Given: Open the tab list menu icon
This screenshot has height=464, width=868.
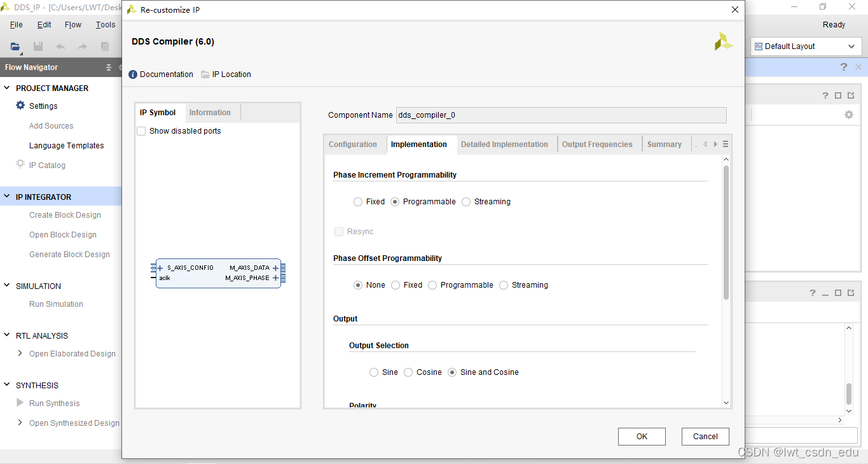Looking at the screenshot, I should [726, 144].
